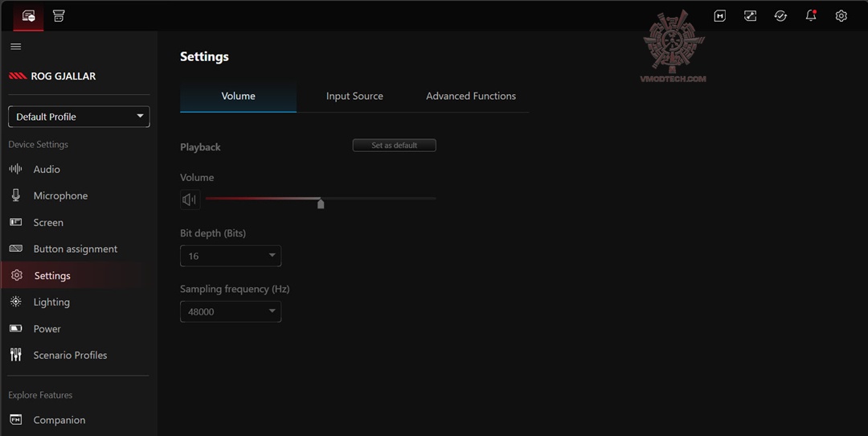Click the Audio waveform icon

pyautogui.click(x=15, y=169)
